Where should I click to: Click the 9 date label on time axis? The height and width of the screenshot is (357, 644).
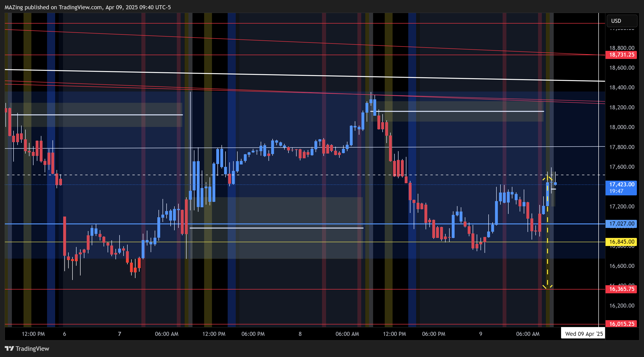481,334
